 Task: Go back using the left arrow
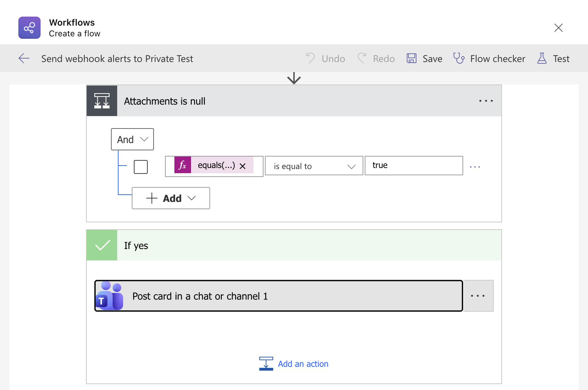click(x=24, y=59)
